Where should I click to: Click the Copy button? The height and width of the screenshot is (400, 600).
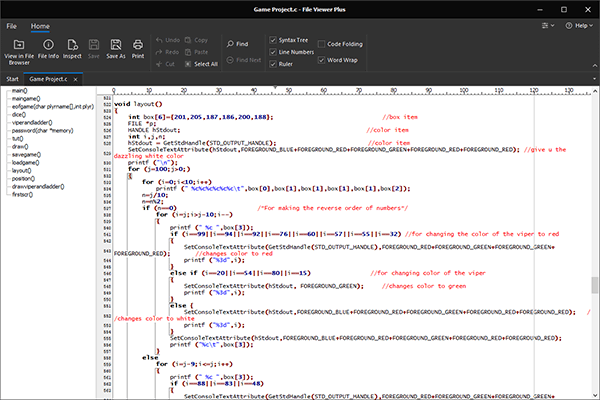point(196,40)
